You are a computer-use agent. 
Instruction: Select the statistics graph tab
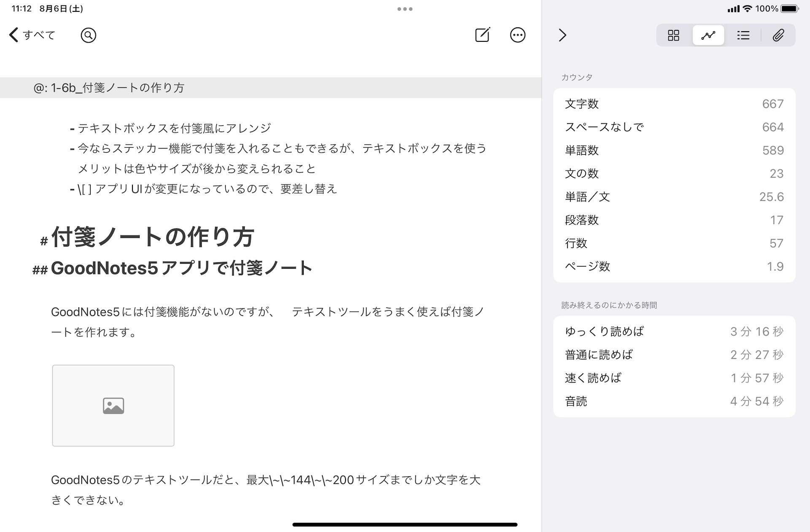(x=708, y=35)
